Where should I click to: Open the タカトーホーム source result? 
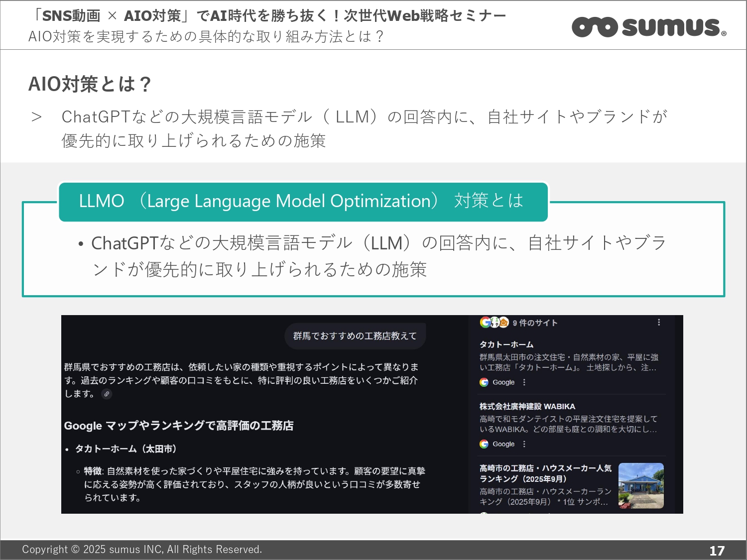coord(506,344)
